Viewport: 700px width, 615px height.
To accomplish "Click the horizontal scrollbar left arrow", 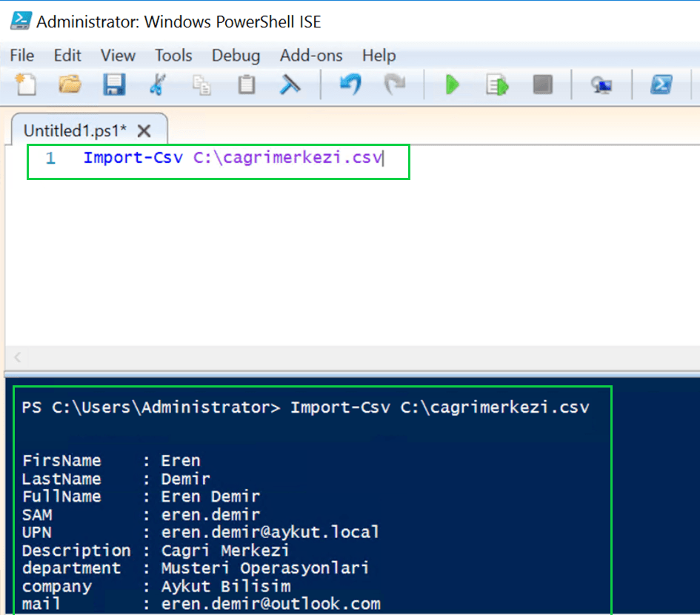I will click(x=18, y=357).
